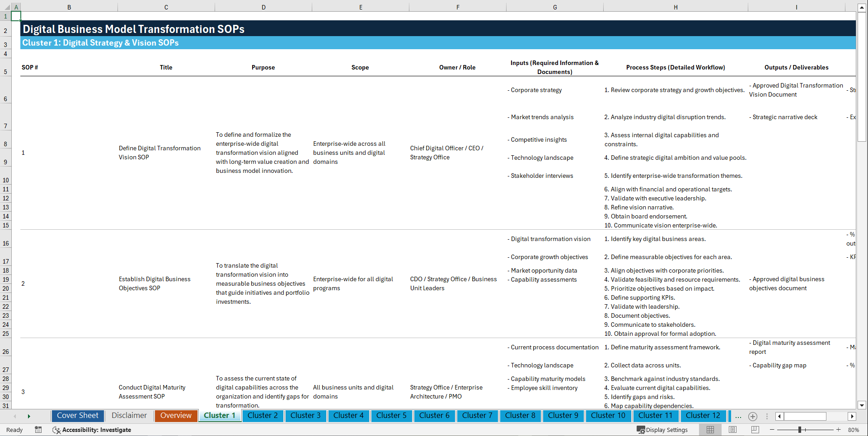Open Display Settings in the status bar
This screenshot has height=436, width=868.
pos(662,430)
